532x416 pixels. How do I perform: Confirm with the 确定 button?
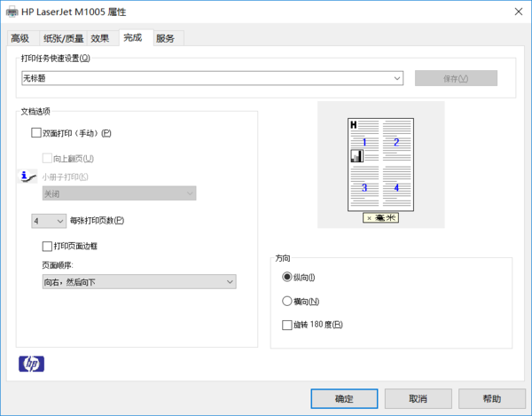pos(344,398)
